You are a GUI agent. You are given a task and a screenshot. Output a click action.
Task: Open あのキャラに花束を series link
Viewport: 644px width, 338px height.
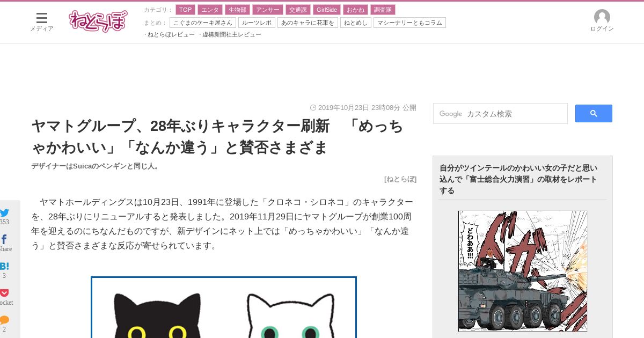click(x=308, y=23)
